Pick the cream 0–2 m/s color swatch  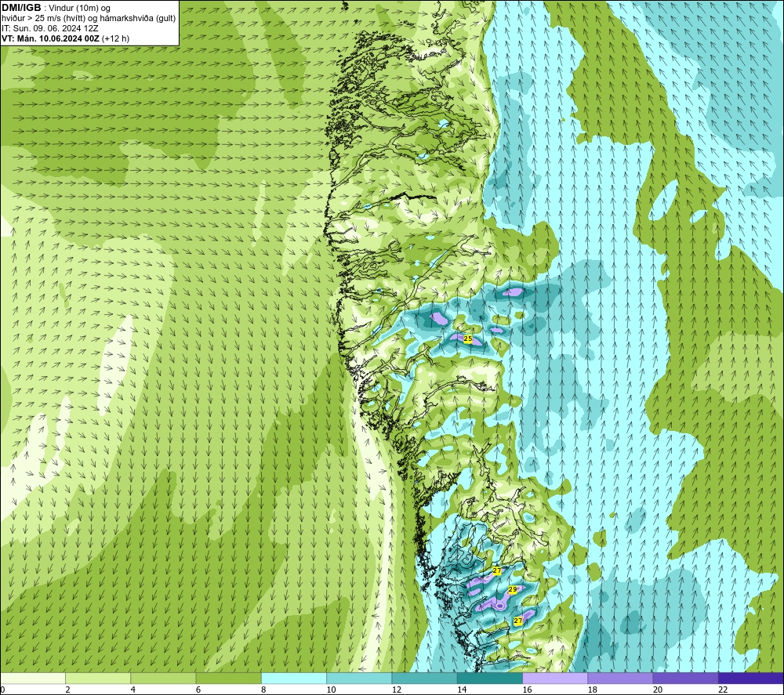33,678
